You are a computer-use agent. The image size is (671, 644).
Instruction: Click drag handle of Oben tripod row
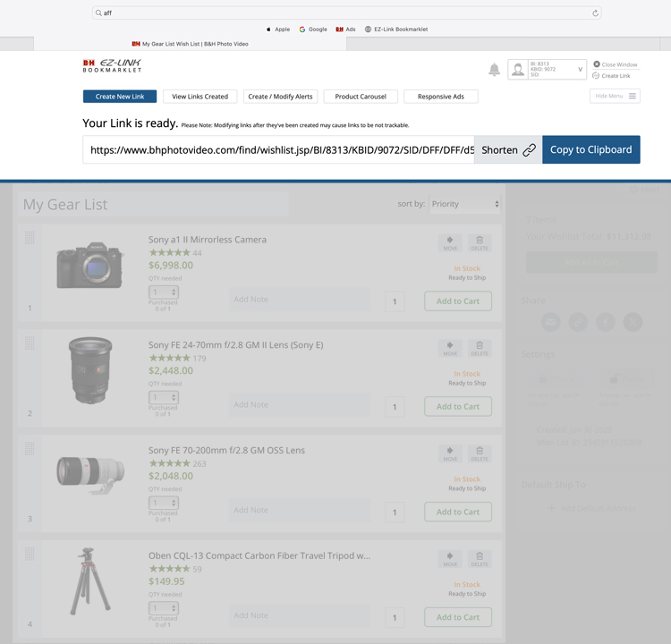click(x=30, y=554)
